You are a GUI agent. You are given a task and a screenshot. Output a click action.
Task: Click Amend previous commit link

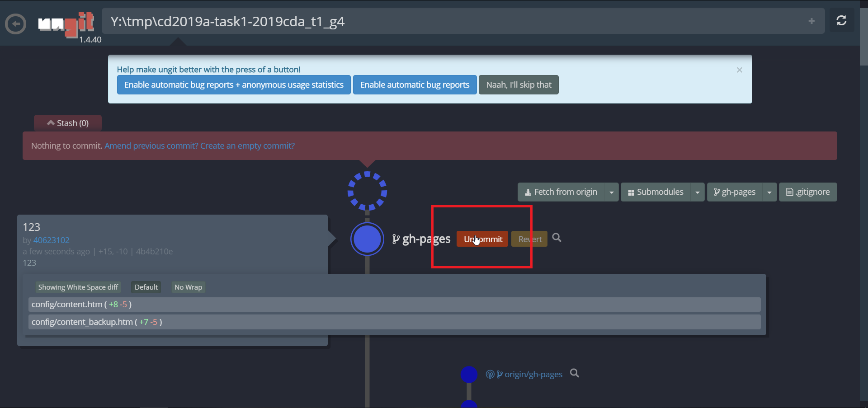click(151, 146)
